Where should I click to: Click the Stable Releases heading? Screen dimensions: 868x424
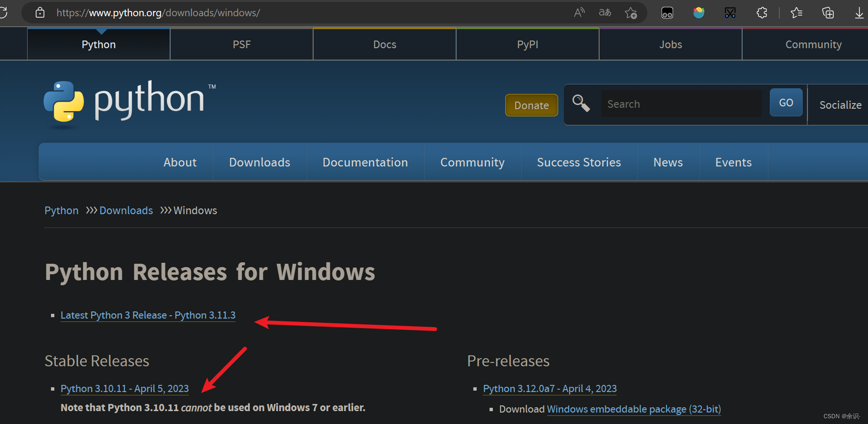(x=97, y=361)
